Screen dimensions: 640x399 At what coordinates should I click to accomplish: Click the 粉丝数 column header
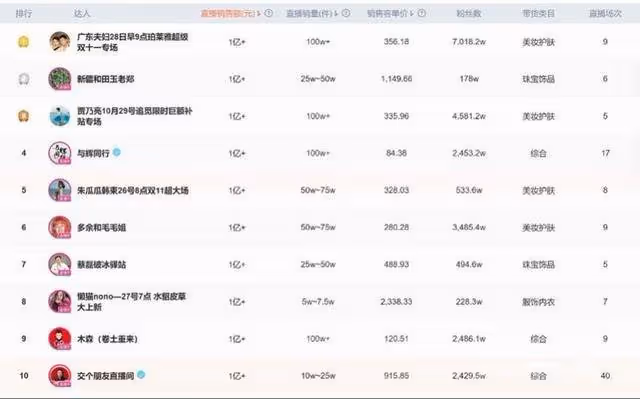pyautogui.click(x=469, y=13)
